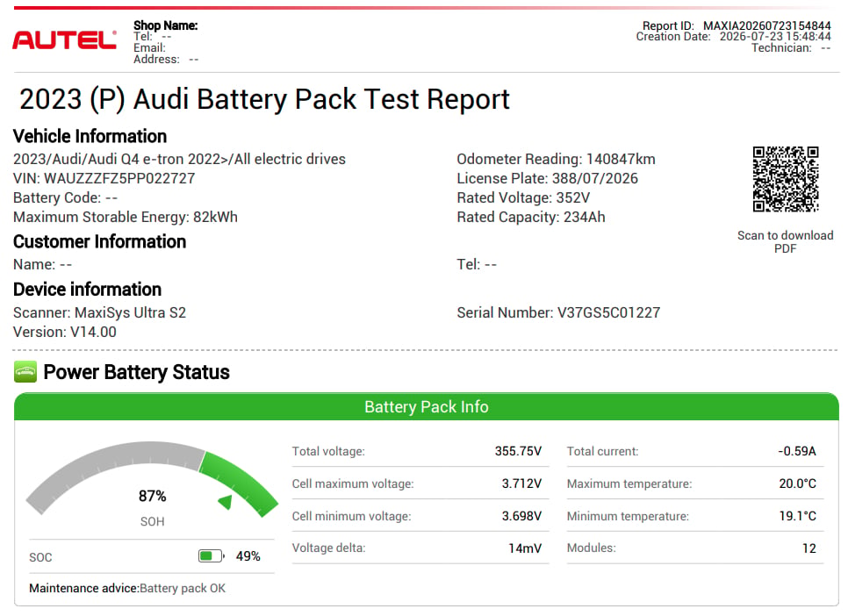Viewport: 848px width, 616px height.
Task: Click the VIN WAUZZZFZ5PP022727
Action: tap(104, 178)
